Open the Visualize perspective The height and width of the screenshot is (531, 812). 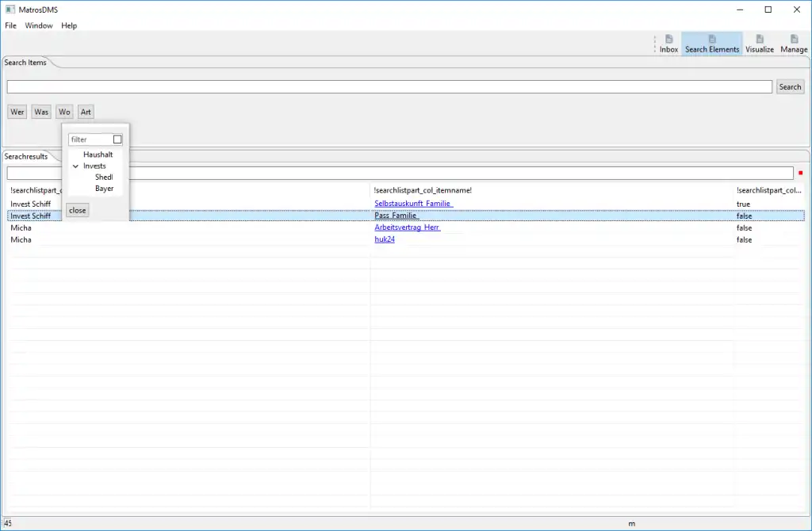pos(759,44)
